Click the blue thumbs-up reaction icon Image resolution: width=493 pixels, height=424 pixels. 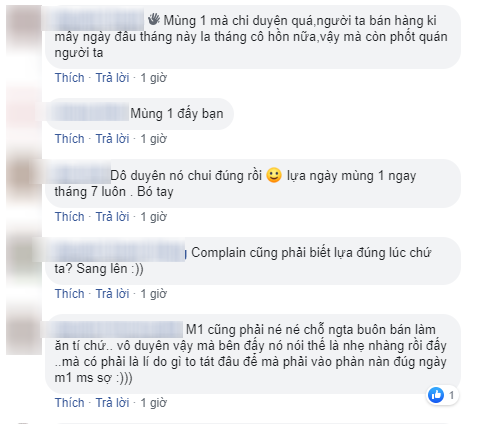[x=436, y=395]
